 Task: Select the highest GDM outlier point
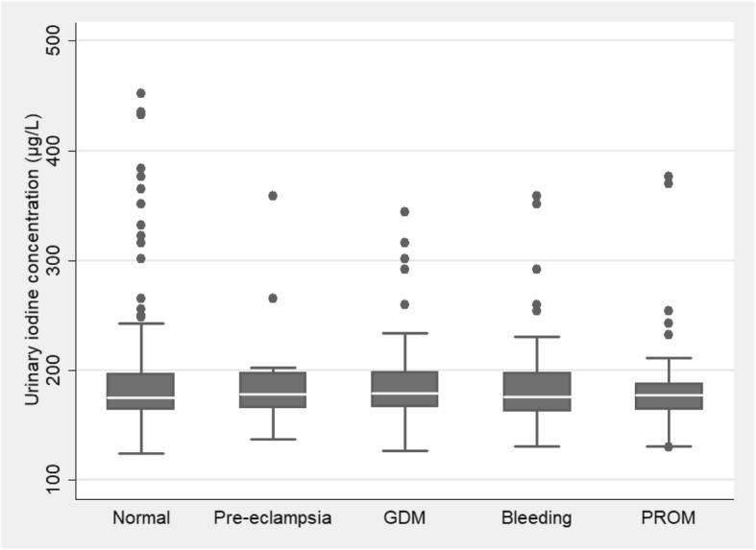pyautogui.click(x=404, y=211)
